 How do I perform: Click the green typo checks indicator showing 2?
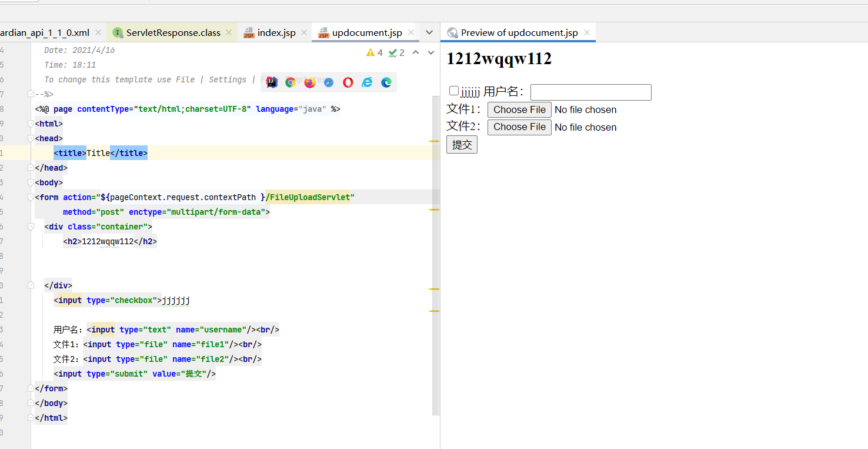pos(396,53)
